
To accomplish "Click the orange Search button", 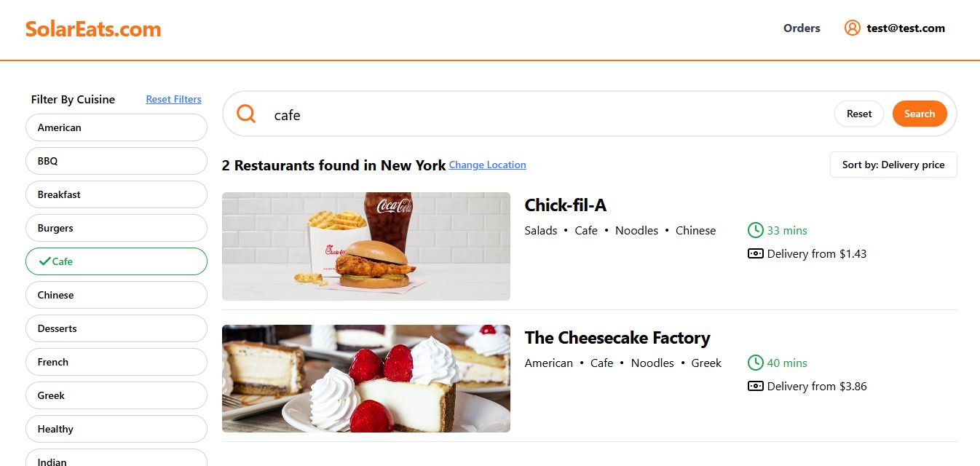I will [x=920, y=114].
